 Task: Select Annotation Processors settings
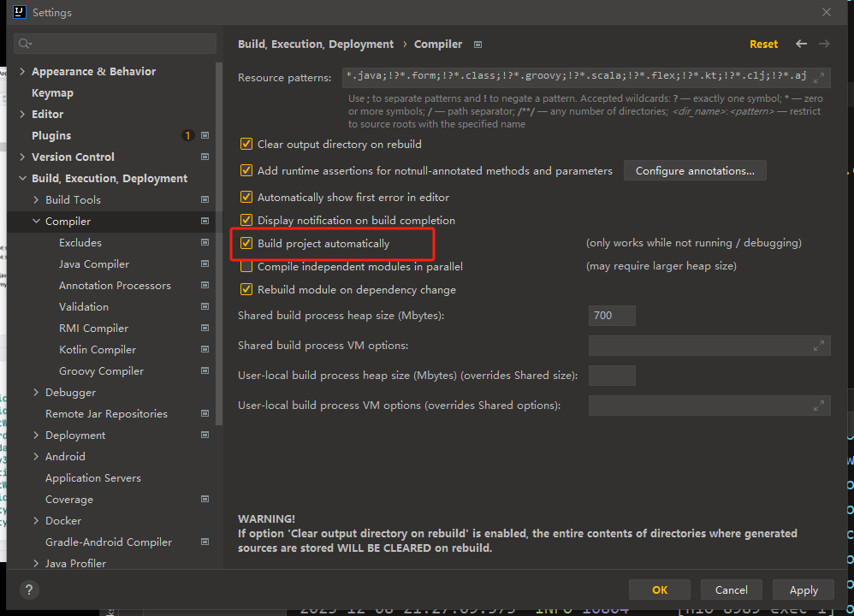pos(115,286)
